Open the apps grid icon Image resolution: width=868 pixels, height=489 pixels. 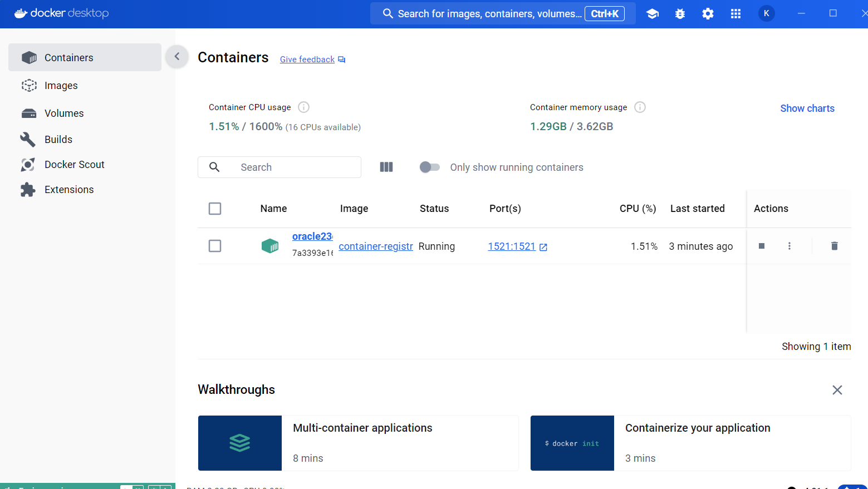[736, 14]
